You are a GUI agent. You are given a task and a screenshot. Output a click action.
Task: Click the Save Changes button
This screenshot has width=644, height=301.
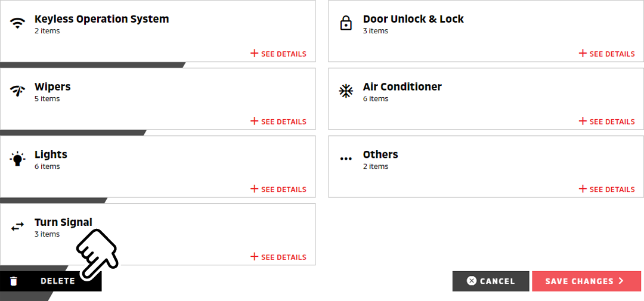587,281
